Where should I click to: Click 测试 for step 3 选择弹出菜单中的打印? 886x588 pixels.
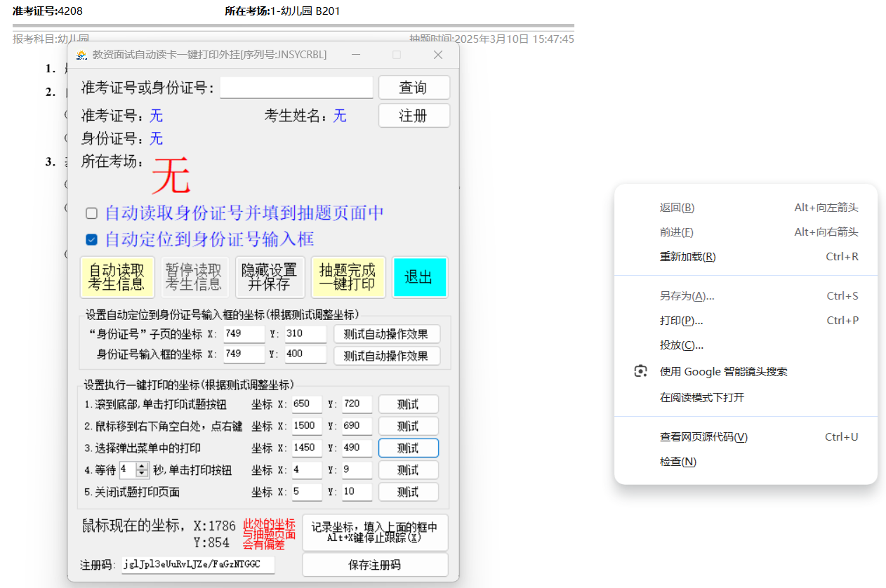[408, 448]
